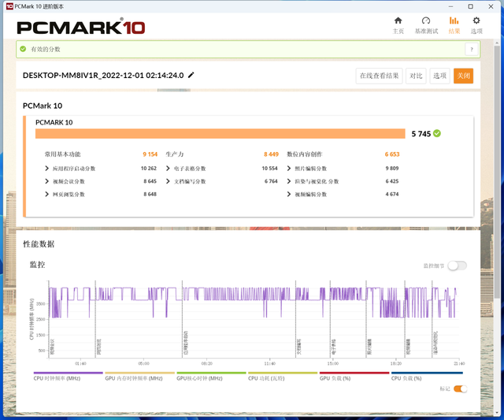Click the green valid-score check icon in banner
504x420 pixels.
click(23, 49)
